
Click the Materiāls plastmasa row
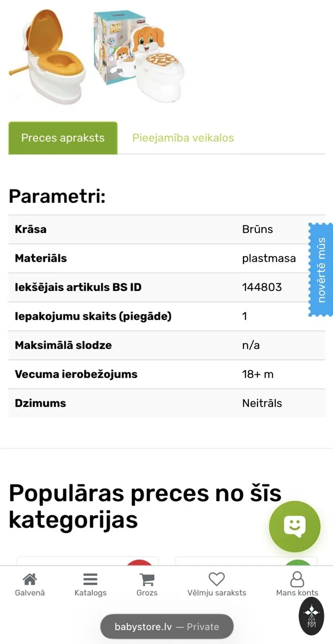tap(167, 258)
